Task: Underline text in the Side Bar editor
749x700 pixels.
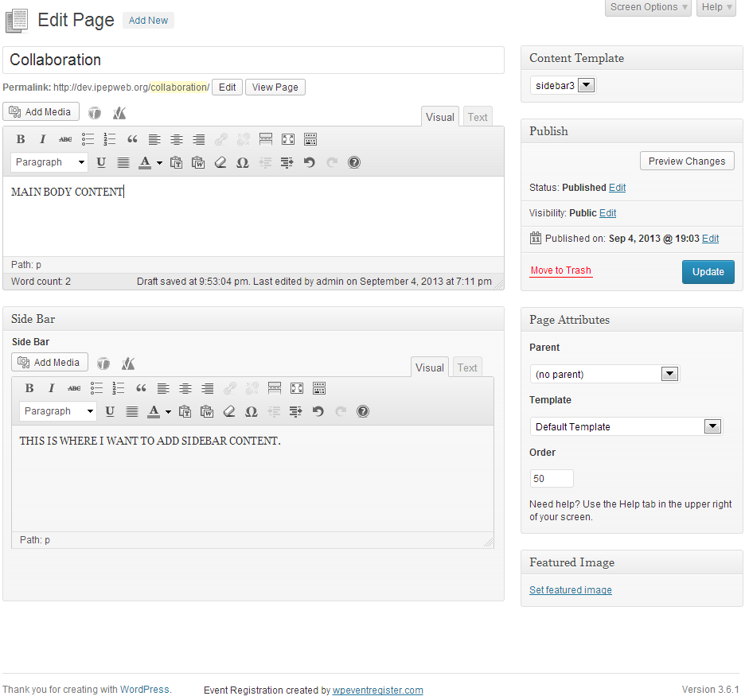Action: click(110, 411)
